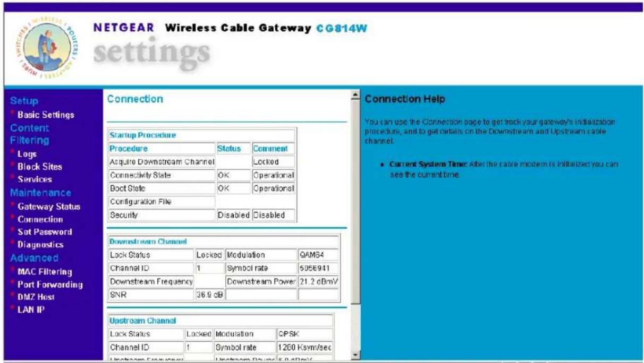Screen dimensions: 644x363
Task: Click scrollbar down arrow in Connection pane
Action: click(x=356, y=354)
